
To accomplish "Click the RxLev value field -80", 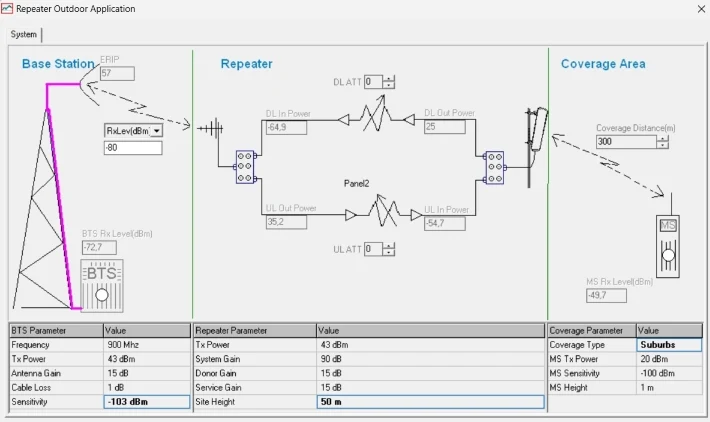I will (x=133, y=148).
